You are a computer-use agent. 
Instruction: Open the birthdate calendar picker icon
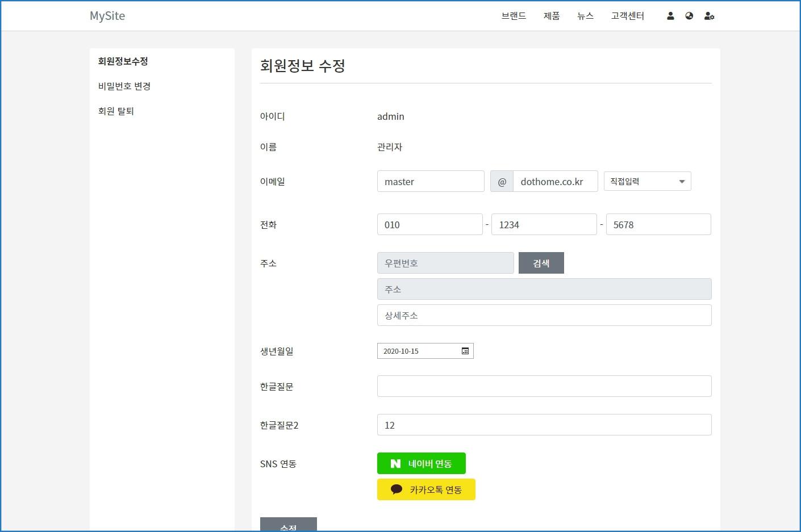[x=465, y=351]
